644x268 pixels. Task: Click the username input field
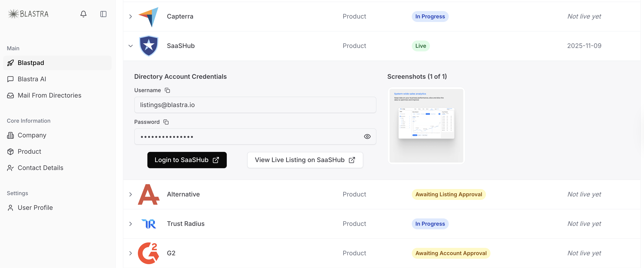point(255,105)
